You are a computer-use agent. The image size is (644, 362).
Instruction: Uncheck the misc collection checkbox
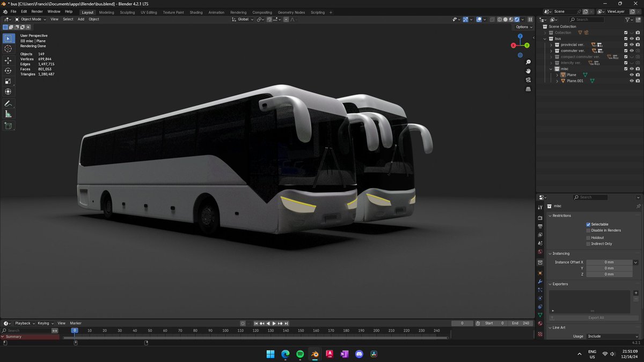[x=626, y=69]
